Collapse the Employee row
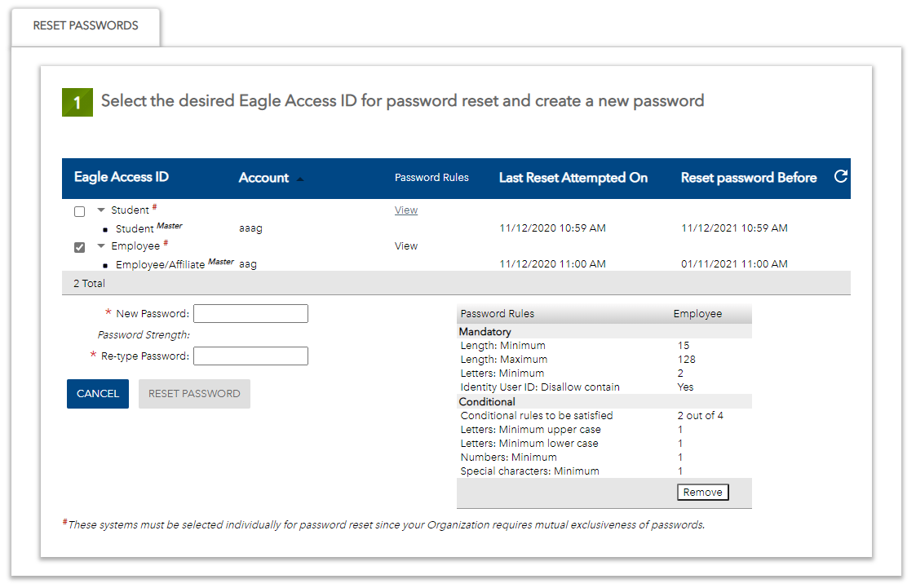916x588 pixels. [100, 245]
